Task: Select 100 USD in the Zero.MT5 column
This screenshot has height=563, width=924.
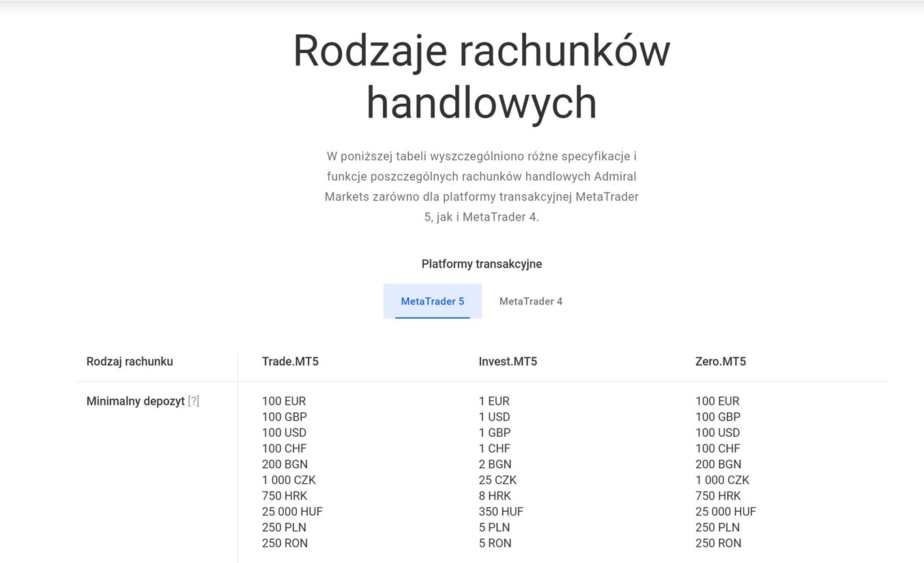Action: 718,433
